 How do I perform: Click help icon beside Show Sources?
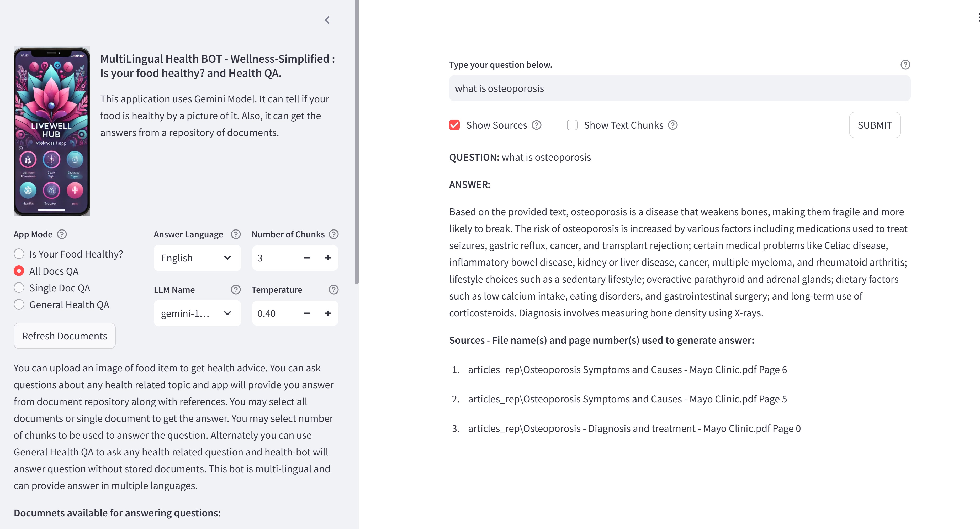tap(536, 125)
